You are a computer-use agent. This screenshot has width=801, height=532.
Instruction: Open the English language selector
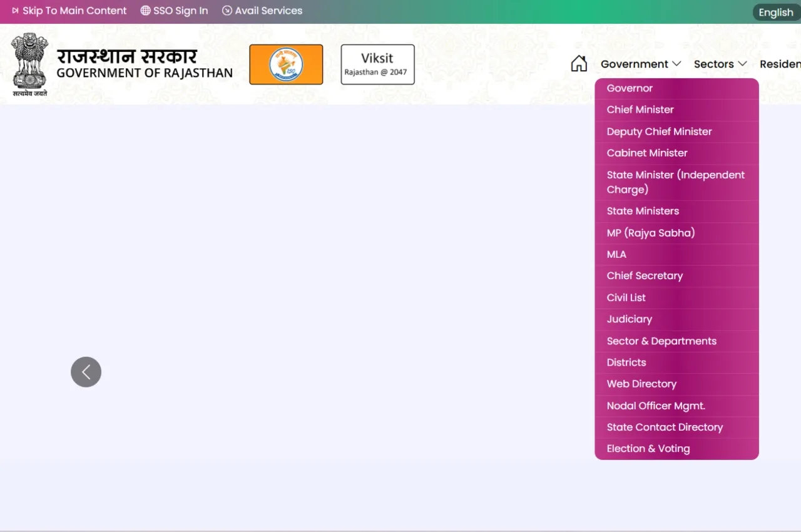click(775, 12)
